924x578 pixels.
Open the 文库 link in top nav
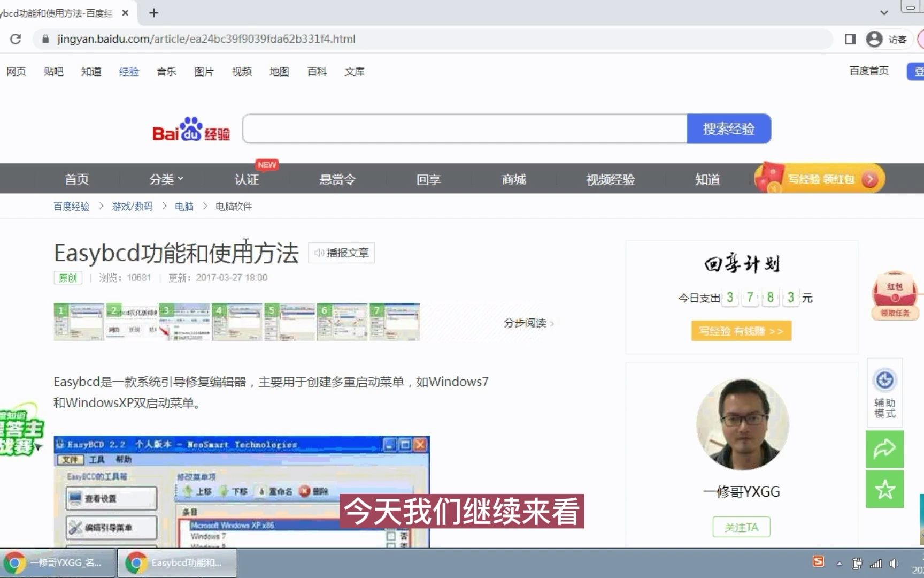point(355,71)
